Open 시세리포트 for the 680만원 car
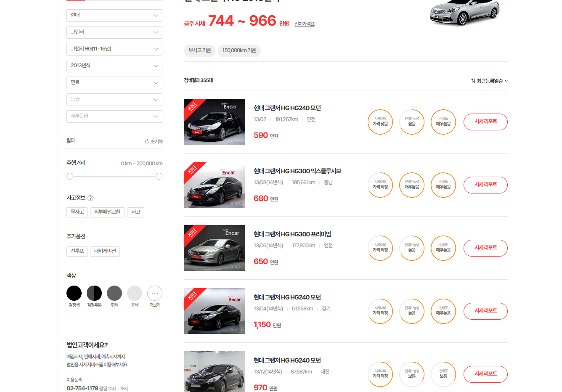The image size is (562, 392). (485, 185)
